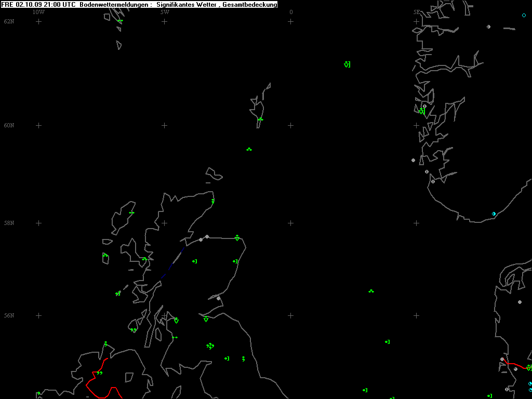Select the green three-dot symbol in the central North Sea
Viewport: 532px width, 399px height.
coord(371,291)
